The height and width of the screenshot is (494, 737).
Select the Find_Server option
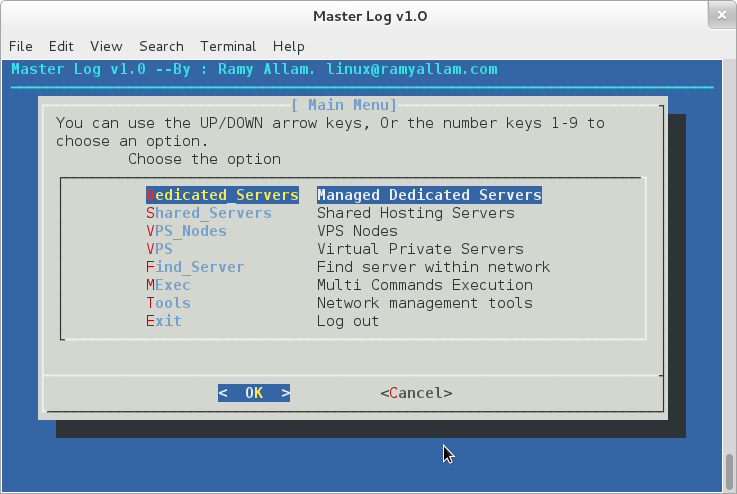click(x=195, y=267)
